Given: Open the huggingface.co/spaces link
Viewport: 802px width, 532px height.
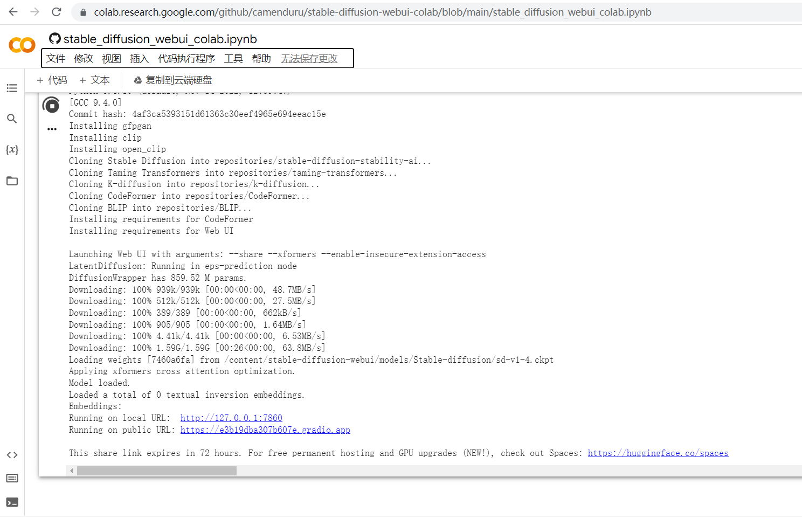Looking at the screenshot, I should point(658,453).
